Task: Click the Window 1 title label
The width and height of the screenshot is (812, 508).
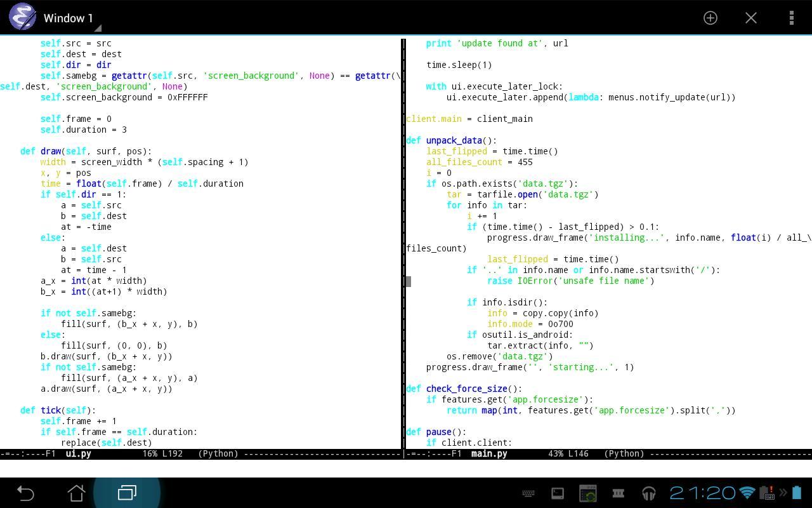Action: tap(69, 18)
